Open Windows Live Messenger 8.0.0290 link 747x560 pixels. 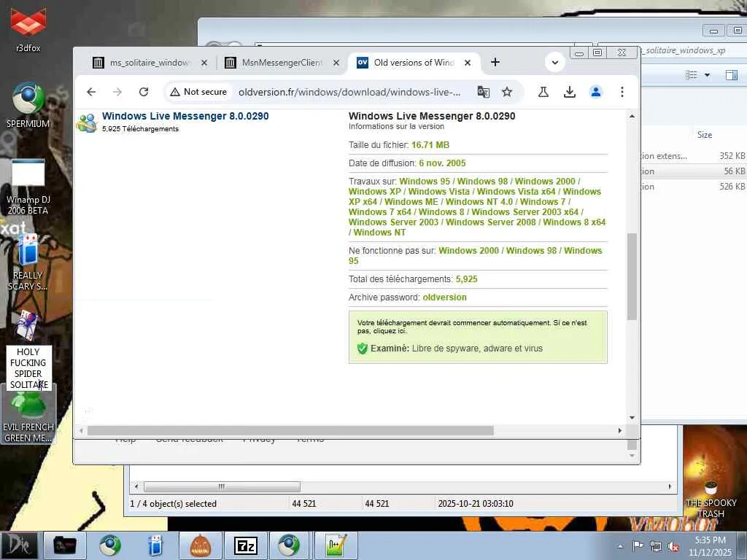click(x=185, y=116)
